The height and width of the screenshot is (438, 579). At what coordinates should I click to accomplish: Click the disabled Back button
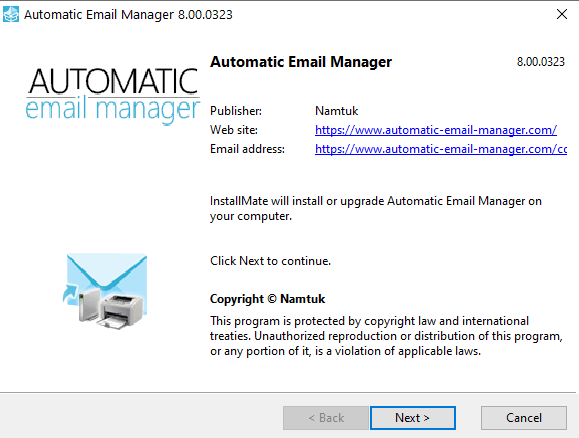click(x=326, y=418)
